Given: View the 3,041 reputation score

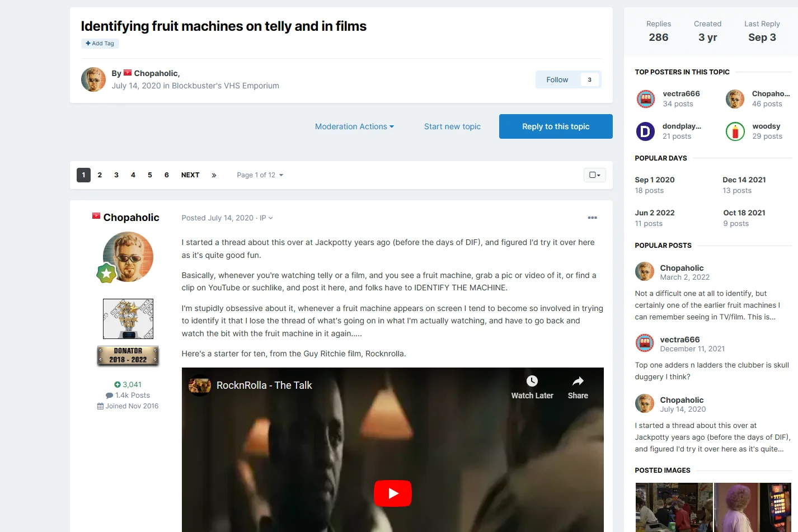Looking at the screenshot, I should 128,384.
